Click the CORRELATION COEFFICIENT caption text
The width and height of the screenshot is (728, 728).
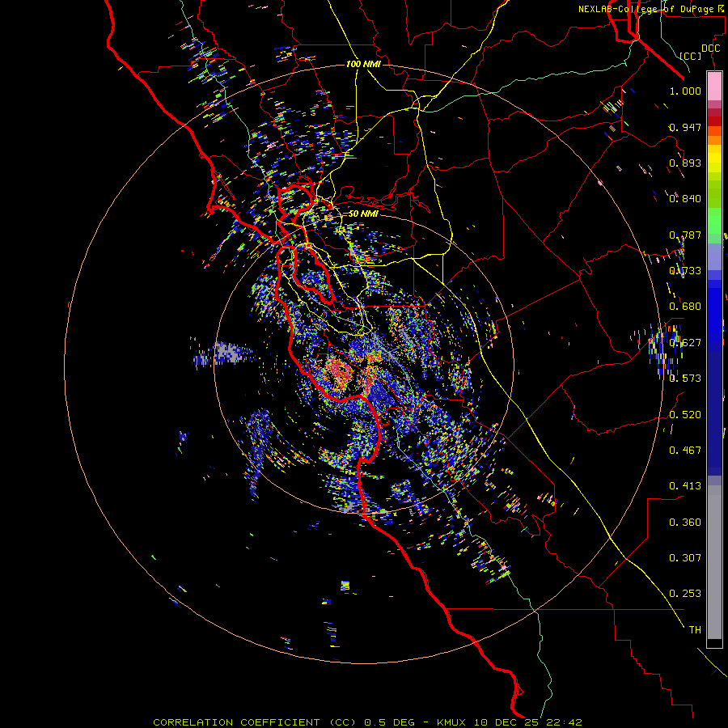(236, 722)
